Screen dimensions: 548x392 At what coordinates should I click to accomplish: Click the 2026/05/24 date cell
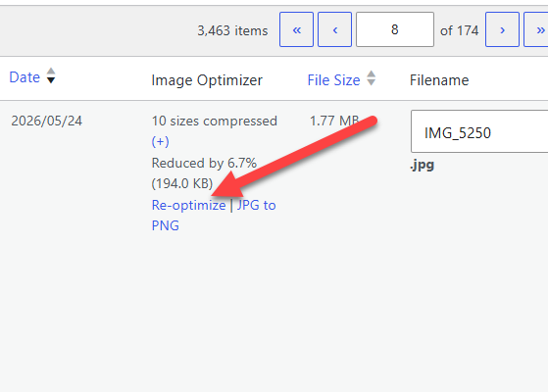(46, 122)
